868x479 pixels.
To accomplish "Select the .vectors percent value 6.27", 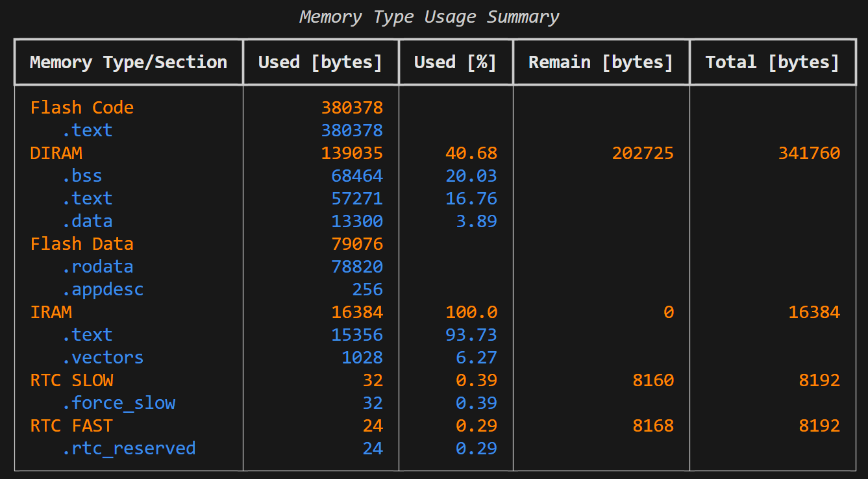I will 477,358.
